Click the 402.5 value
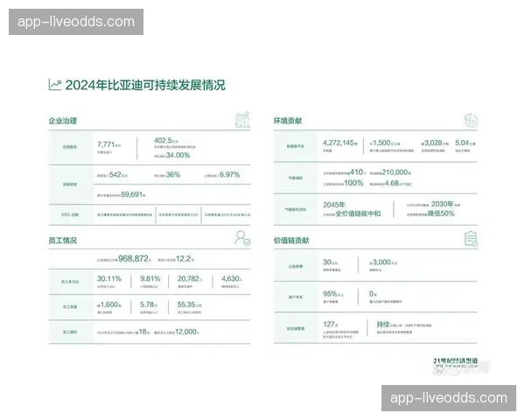The height and width of the screenshot is (420, 525). 163,140
